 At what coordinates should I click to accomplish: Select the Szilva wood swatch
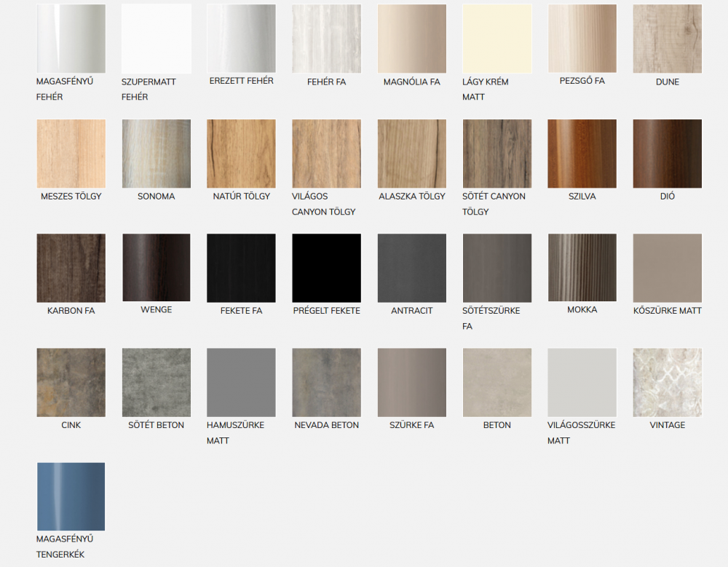click(582, 154)
